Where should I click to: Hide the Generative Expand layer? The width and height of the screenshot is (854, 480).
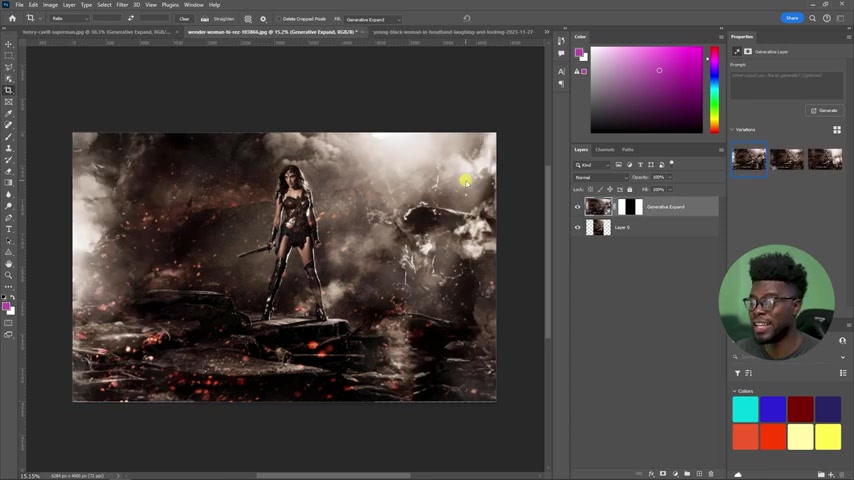click(x=577, y=207)
